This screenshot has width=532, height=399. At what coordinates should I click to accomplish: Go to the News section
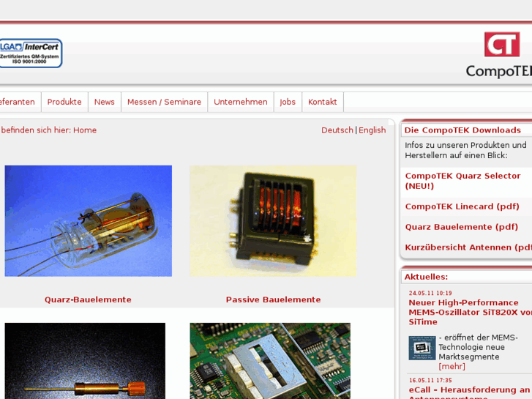[x=105, y=102]
